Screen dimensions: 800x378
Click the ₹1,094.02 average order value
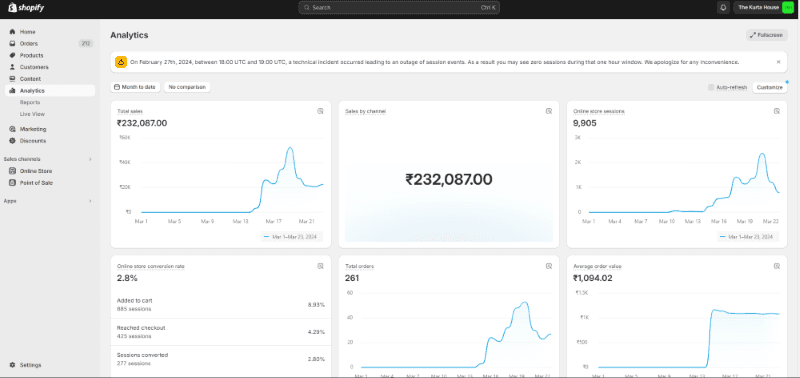[593, 278]
